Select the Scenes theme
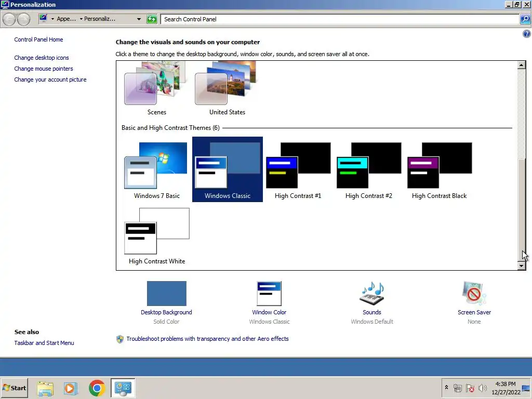Viewport: 532px width, 399px height. [x=157, y=88]
